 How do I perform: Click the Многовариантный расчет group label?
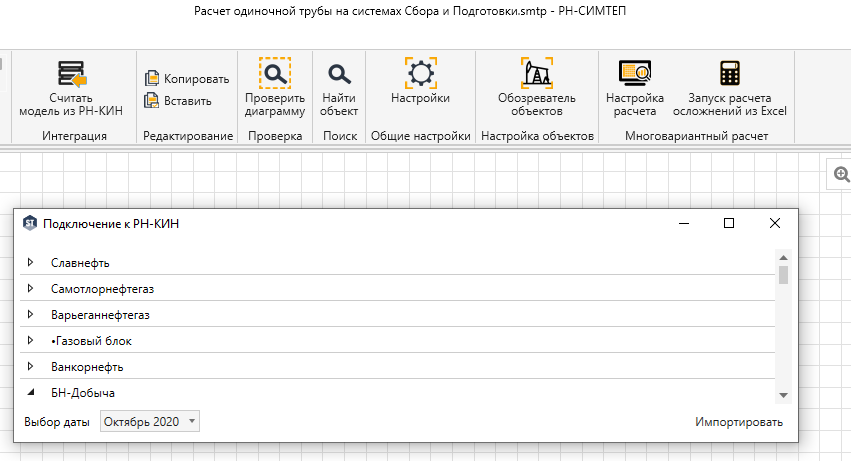click(x=696, y=136)
